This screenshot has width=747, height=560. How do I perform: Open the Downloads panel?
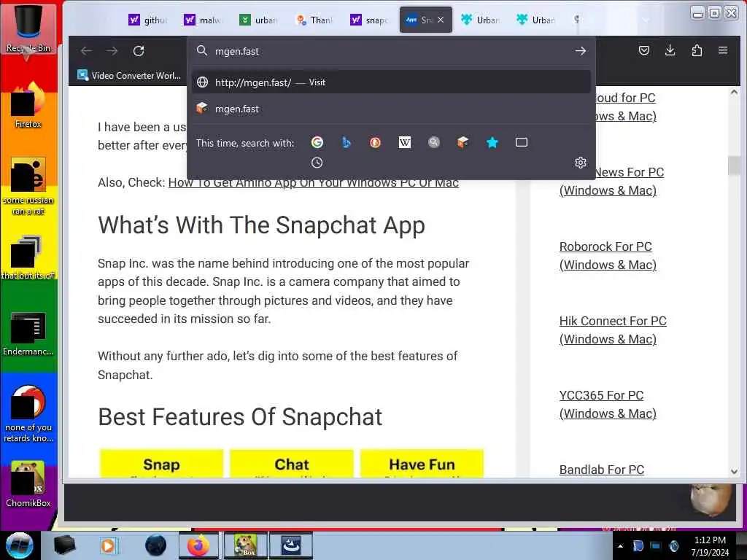click(670, 50)
